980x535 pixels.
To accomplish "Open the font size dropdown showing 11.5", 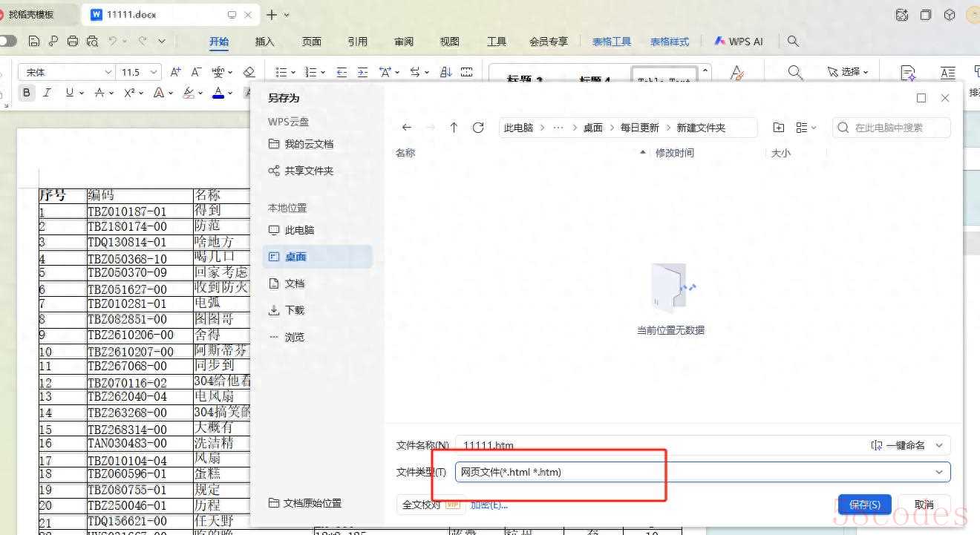I will click(x=154, y=72).
